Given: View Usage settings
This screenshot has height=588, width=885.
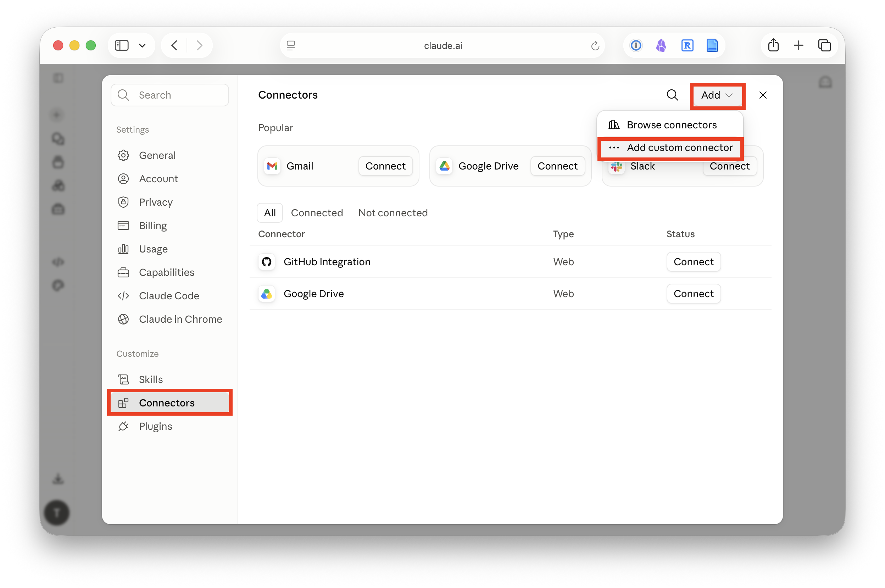Looking at the screenshot, I should tap(170, 249).
